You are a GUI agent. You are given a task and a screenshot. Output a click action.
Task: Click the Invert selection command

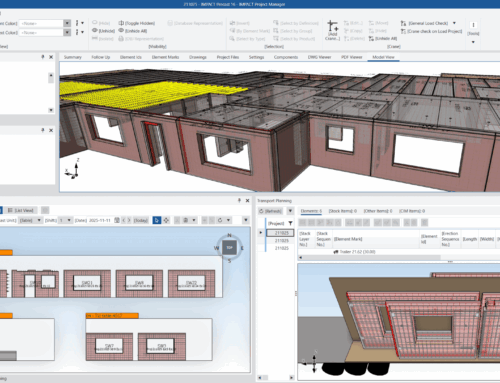point(240,23)
